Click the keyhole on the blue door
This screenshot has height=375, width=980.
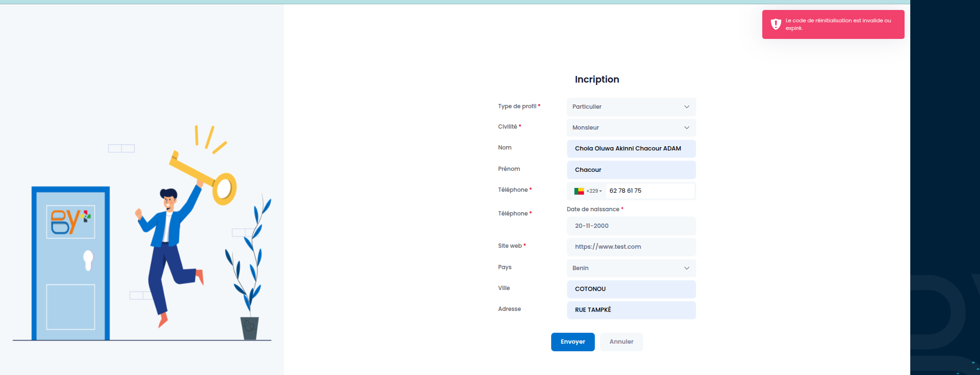coord(88,260)
